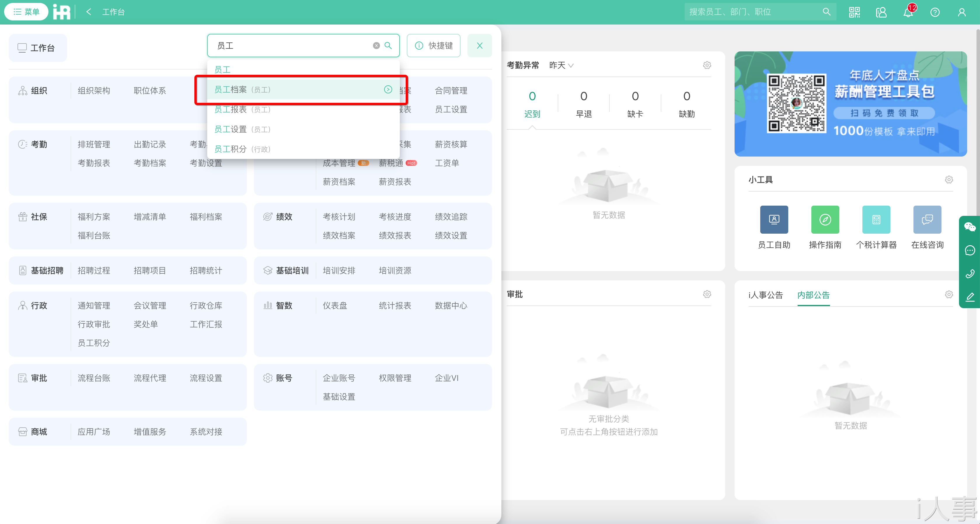The height and width of the screenshot is (524, 980).
Task: Open 通知管理 menu link
Action: (94, 306)
